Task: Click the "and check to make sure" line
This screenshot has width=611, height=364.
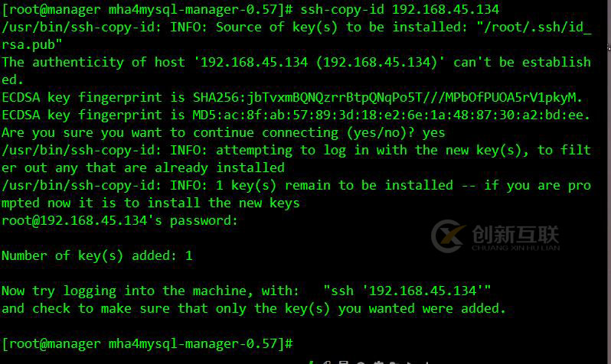Action: click(253, 309)
